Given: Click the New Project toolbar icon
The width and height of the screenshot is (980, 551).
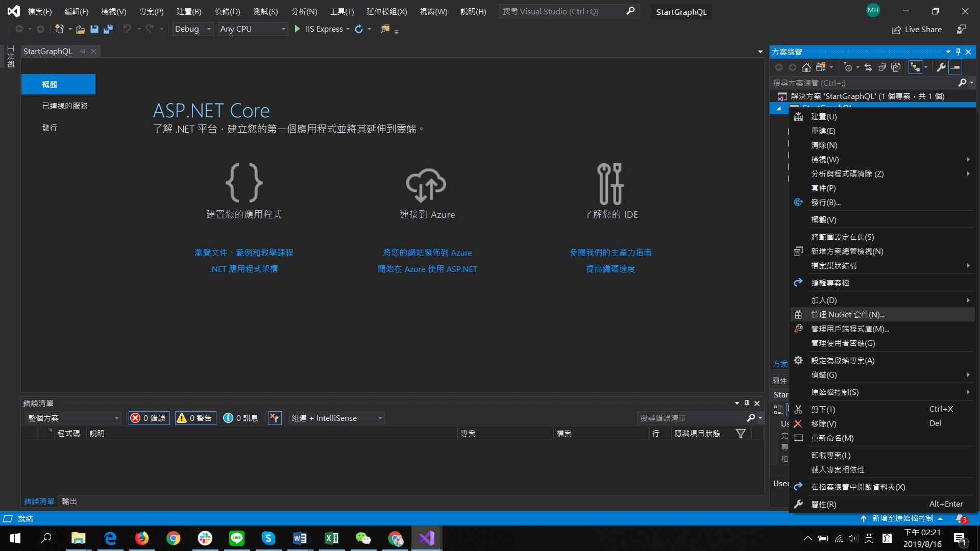Looking at the screenshot, I should point(60,29).
